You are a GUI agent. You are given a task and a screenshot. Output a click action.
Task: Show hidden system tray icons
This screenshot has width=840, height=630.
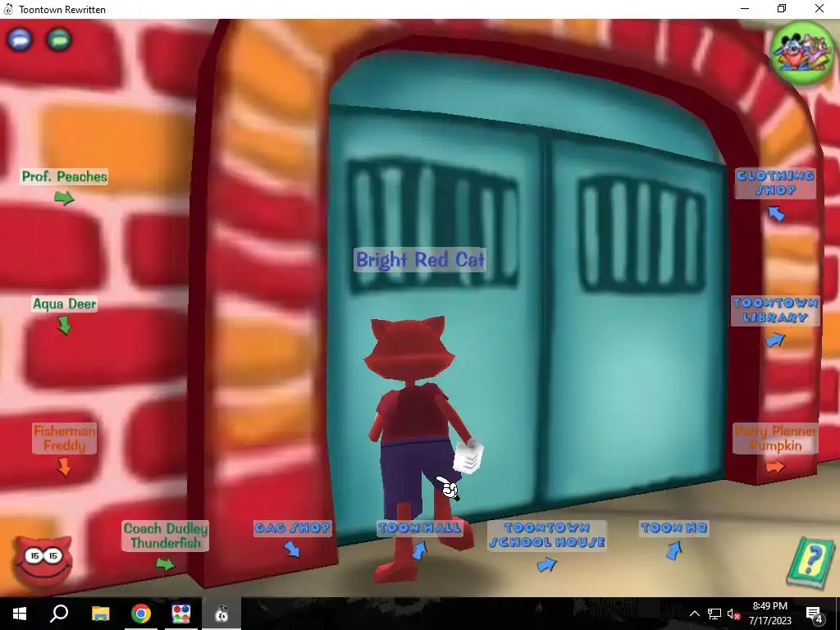click(694, 614)
